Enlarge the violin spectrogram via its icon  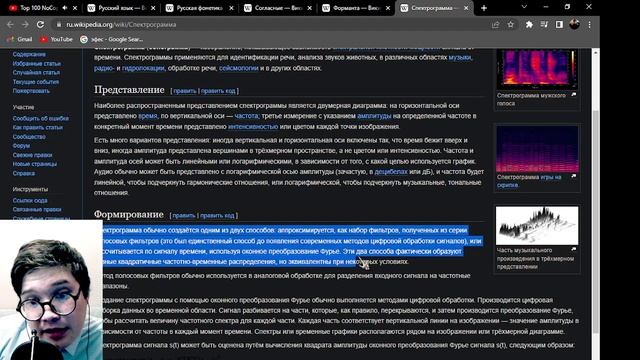[x=573, y=176]
